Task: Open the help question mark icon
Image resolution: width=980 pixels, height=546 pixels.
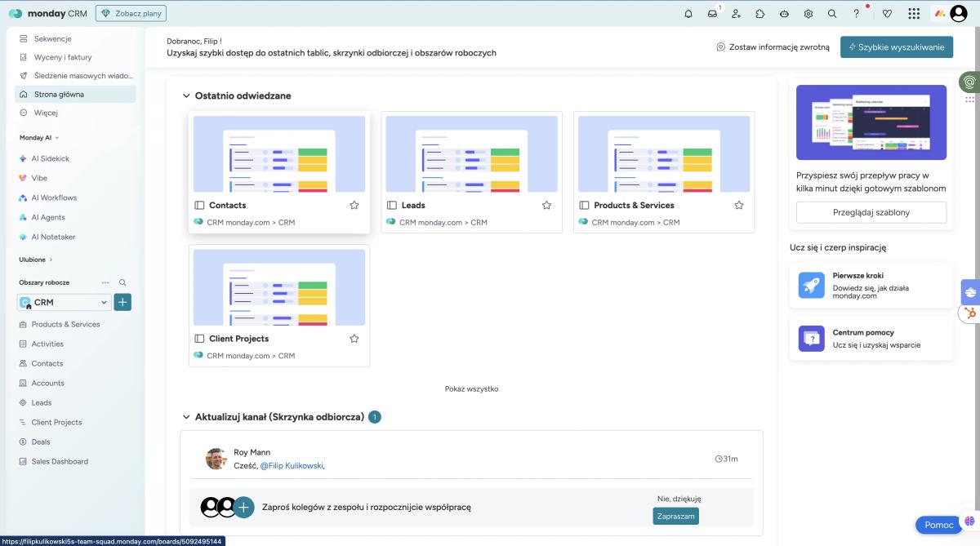Action: click(x=857, y=13)
